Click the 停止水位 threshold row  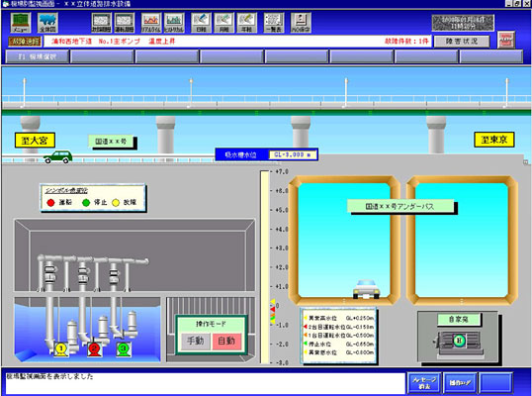click(x=339, y=345)
